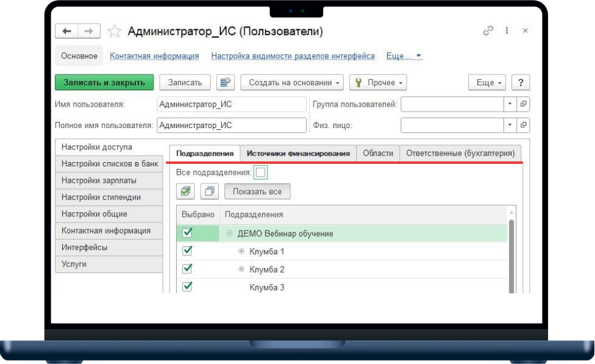Image resolution: width=595 pixels, height=364 pixels.
Task: Click the Записать и закрыть button
Action: (x=104, y=82)
